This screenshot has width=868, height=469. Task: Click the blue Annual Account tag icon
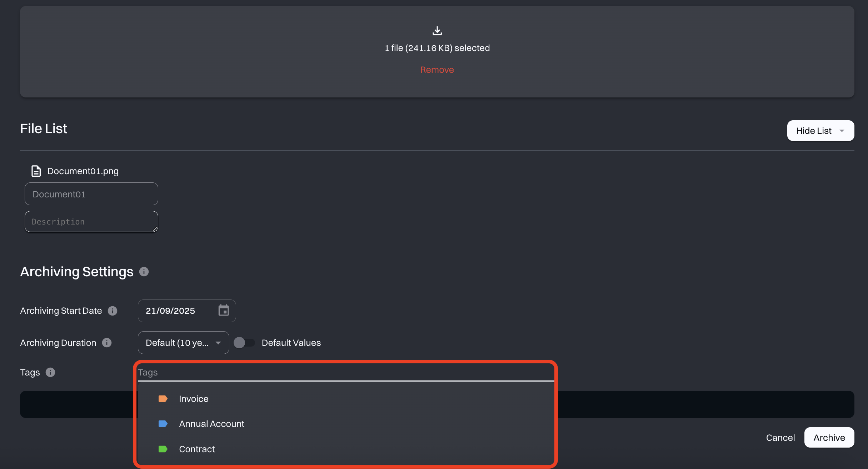(x=163, y=424)
